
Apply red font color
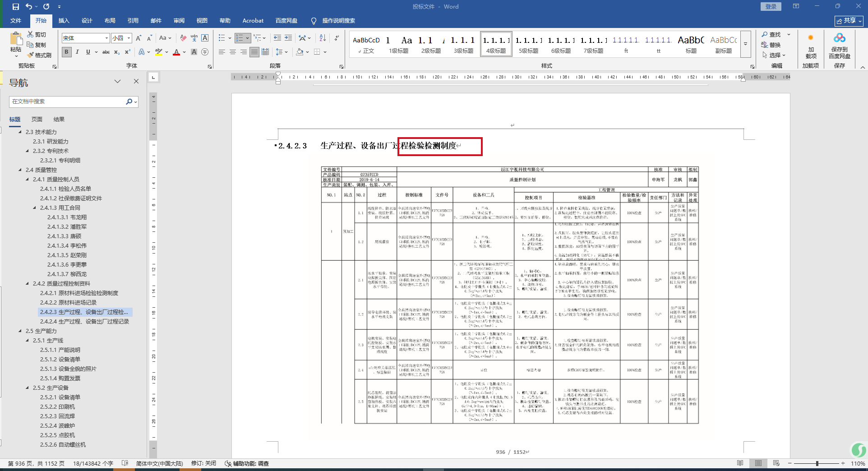coord(176,52)
